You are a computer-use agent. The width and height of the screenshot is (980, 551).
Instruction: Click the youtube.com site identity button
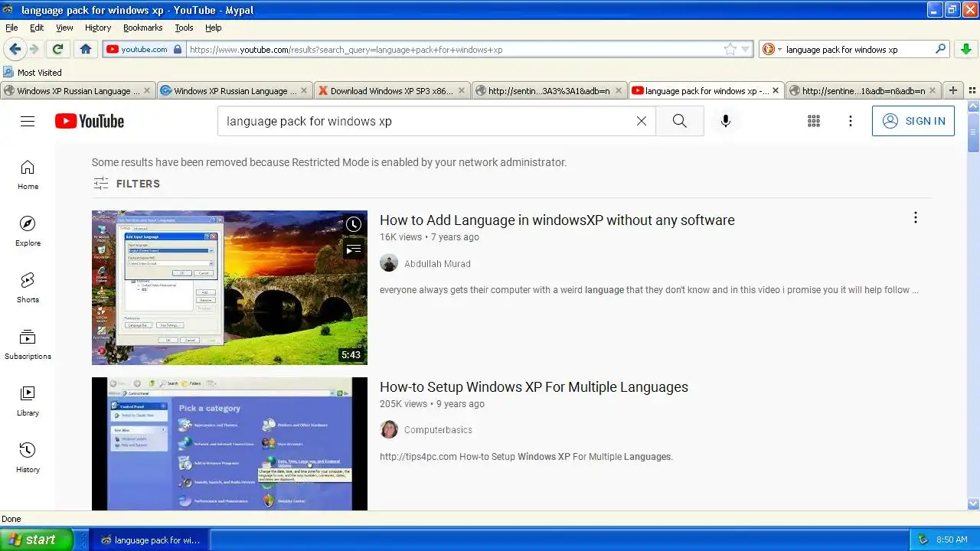tap(143, 49)
